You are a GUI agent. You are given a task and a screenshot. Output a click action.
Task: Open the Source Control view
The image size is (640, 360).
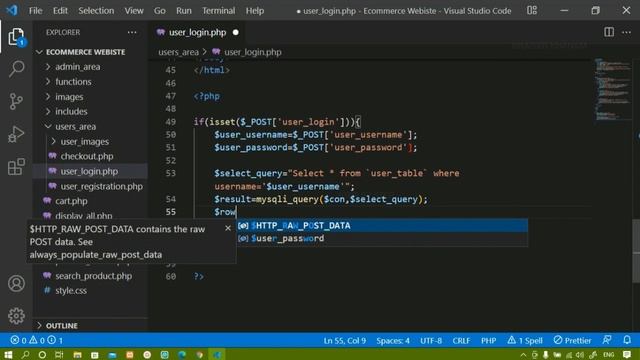[16, 101]
